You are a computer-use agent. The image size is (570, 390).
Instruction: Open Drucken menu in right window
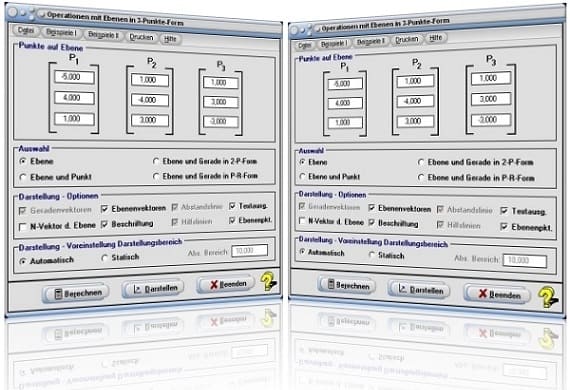407,39
